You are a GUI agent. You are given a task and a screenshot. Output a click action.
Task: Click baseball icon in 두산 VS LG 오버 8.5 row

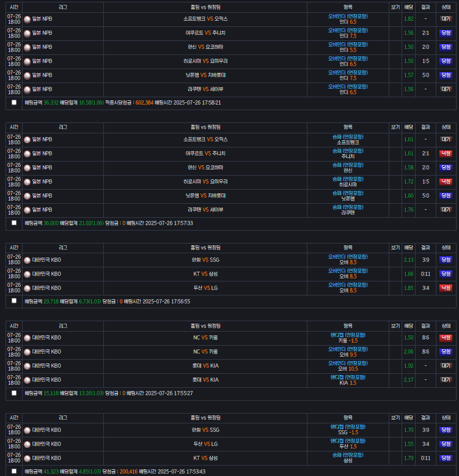coord(28,288)
